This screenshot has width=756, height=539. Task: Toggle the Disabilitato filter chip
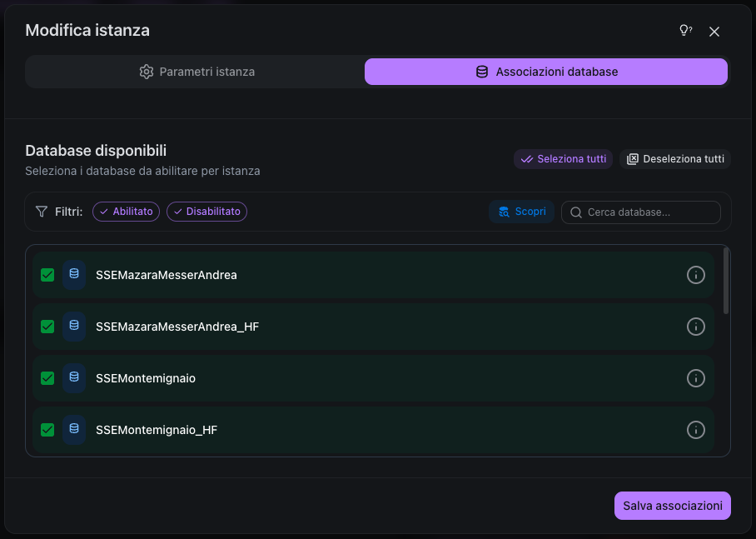pos(206,212)
